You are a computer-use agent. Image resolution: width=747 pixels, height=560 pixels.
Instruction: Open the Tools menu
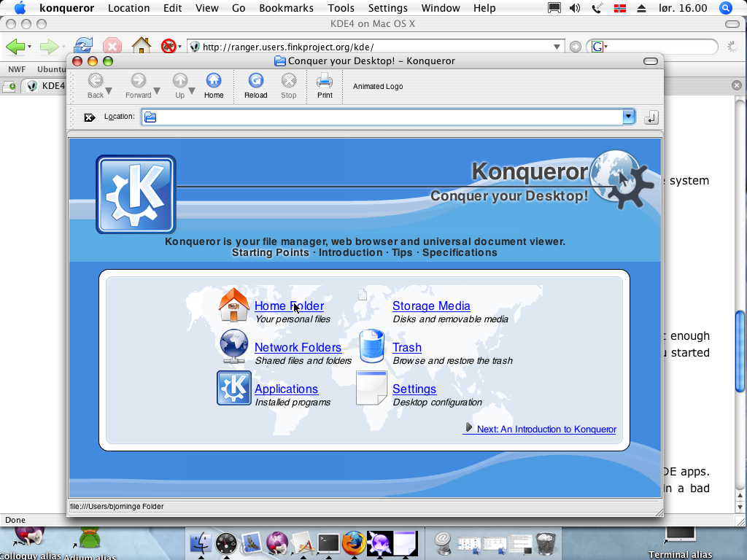pos(341,8)
